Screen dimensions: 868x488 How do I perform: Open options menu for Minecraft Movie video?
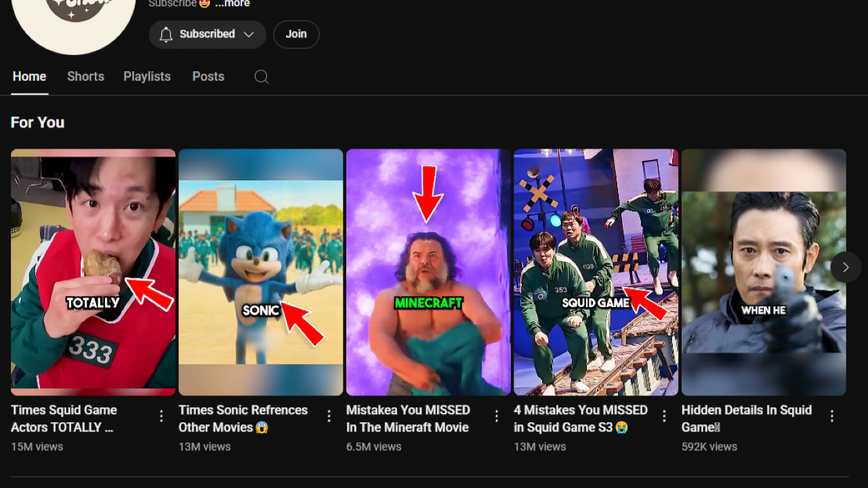tap(496, 415)
